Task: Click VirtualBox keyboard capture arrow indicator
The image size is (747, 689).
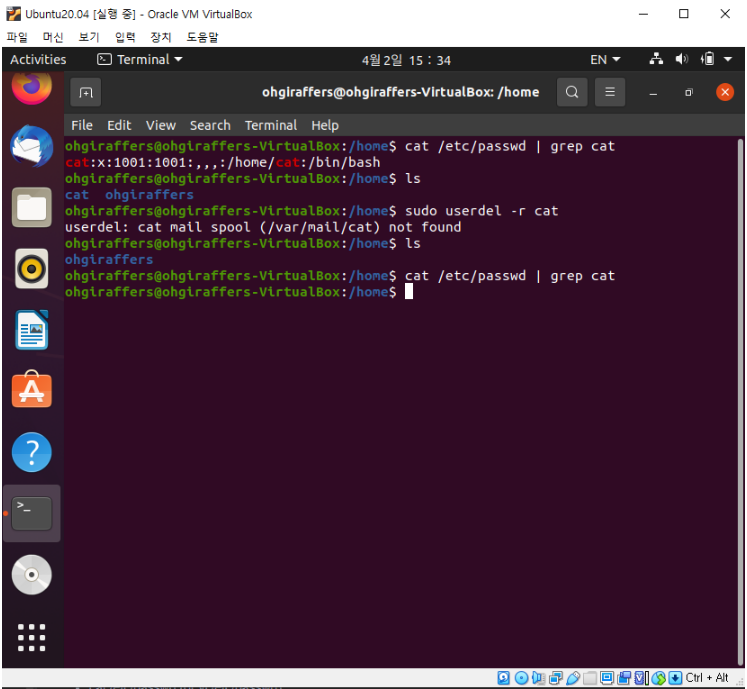Action: (675, 678)
